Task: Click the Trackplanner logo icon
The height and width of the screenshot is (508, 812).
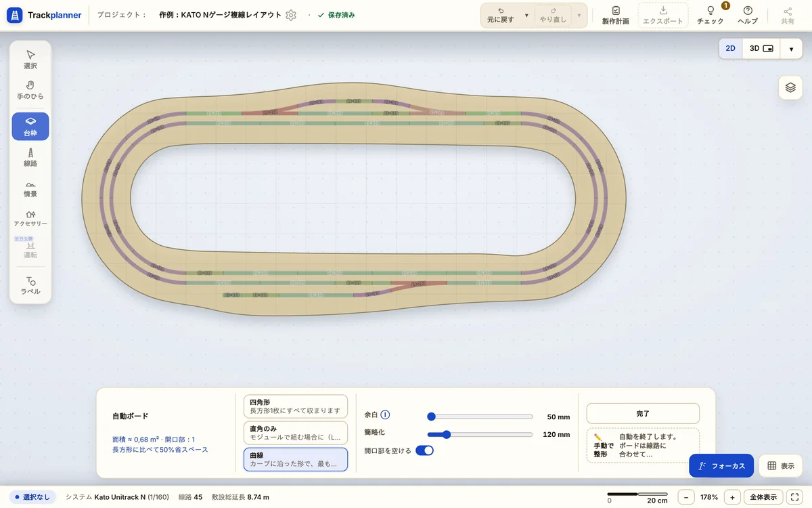Action: coord(16,15)
